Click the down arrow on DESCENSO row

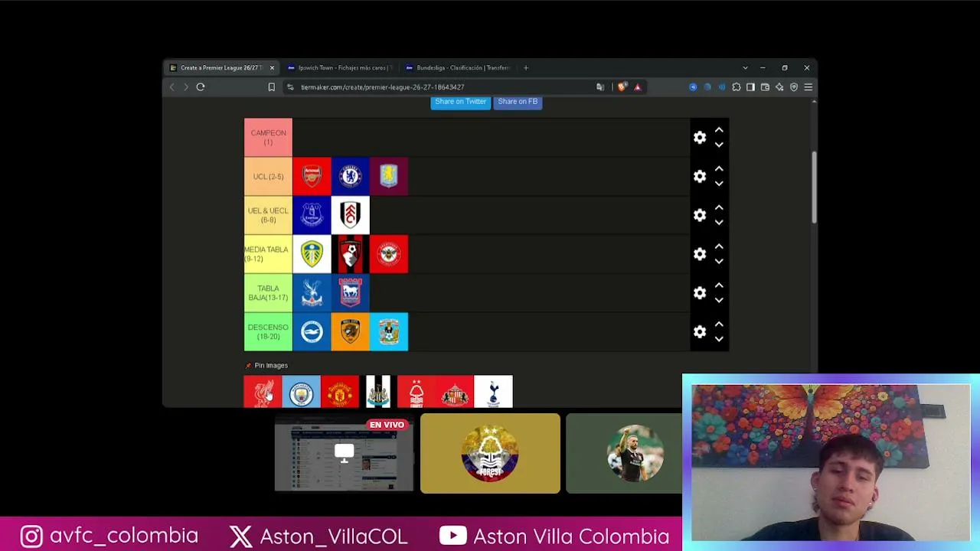pos(719,339)
